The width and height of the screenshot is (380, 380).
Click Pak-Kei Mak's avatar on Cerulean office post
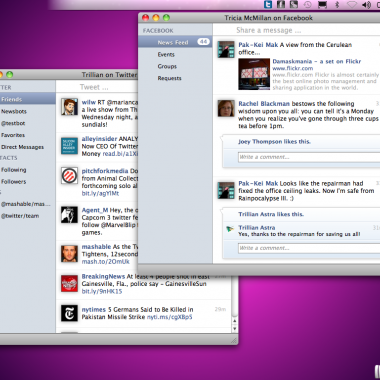coord(226,49)
